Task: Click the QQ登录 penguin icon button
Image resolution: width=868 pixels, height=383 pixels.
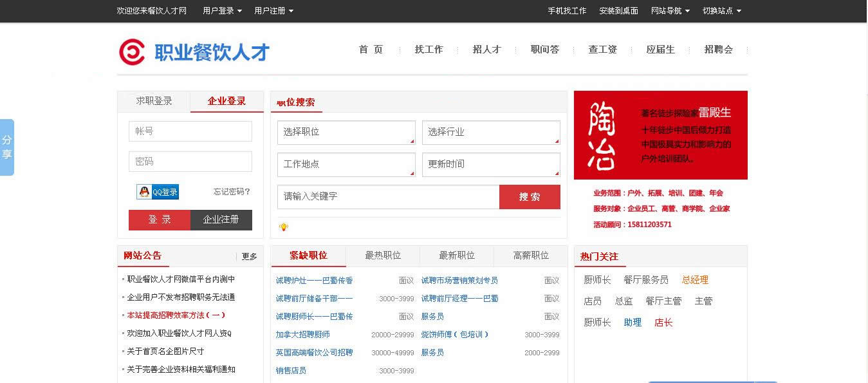Action: [158, 192]
